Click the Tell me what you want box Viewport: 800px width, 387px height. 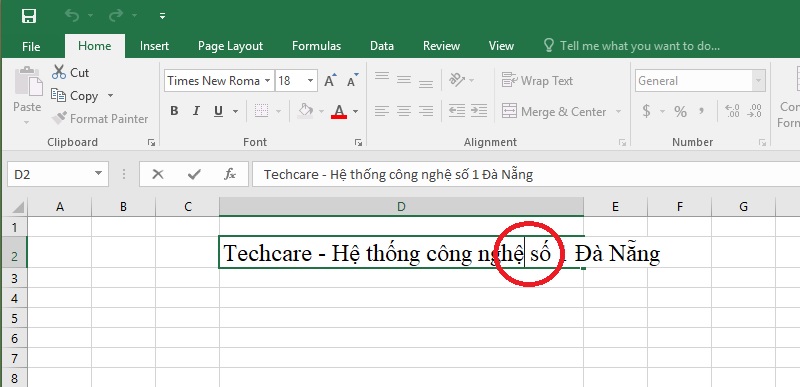[632, 46]
